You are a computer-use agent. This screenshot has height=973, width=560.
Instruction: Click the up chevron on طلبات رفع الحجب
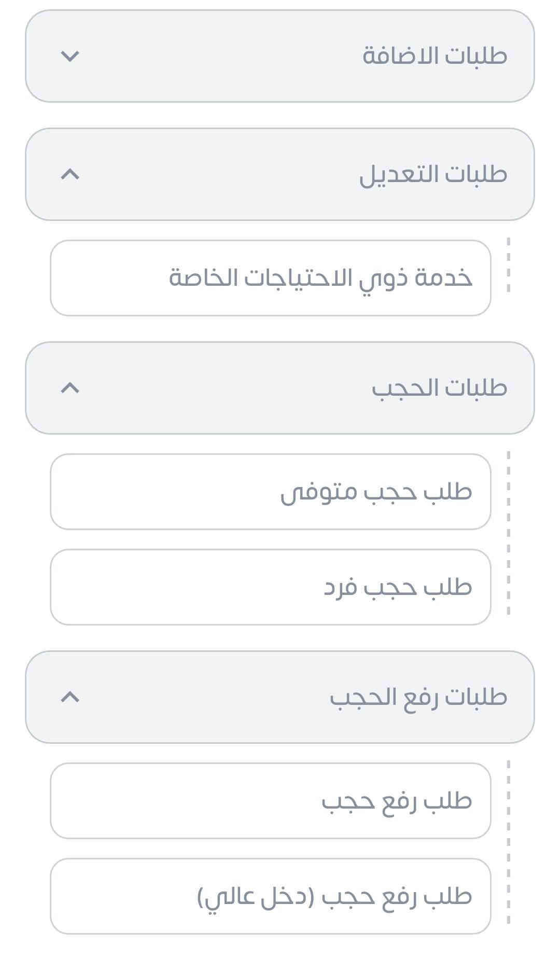70,697
